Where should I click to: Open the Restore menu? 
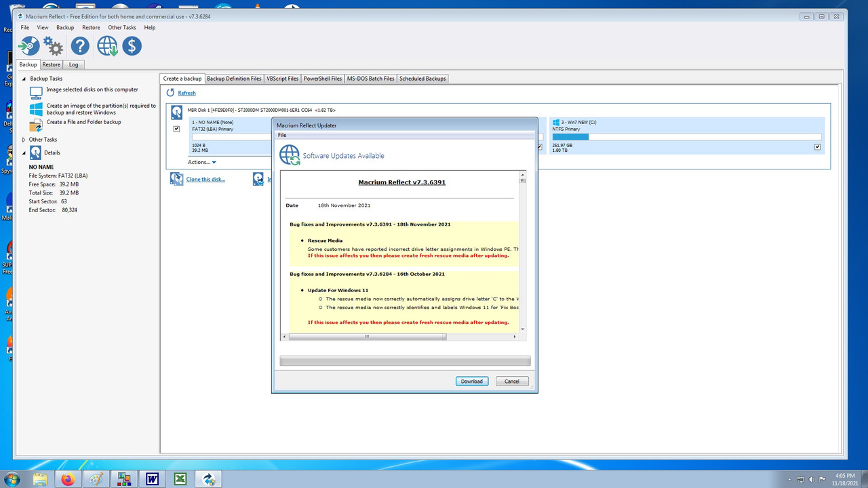point(91,28)
